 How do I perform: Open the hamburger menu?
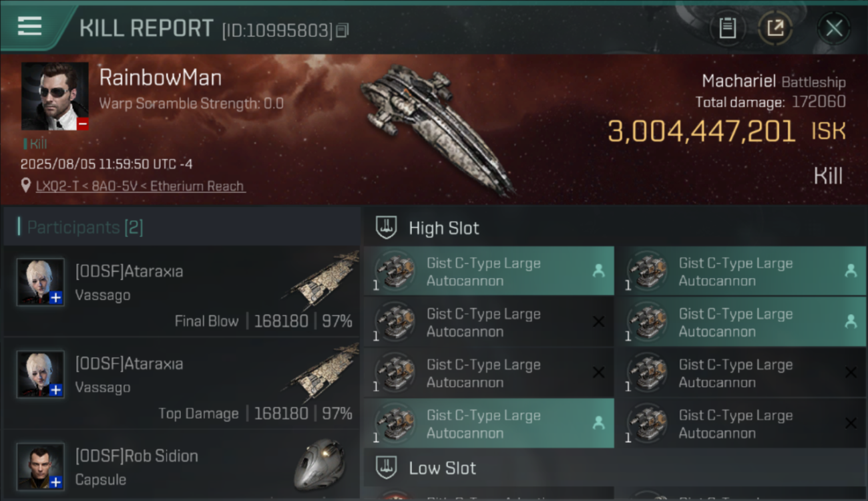[29, 26]
